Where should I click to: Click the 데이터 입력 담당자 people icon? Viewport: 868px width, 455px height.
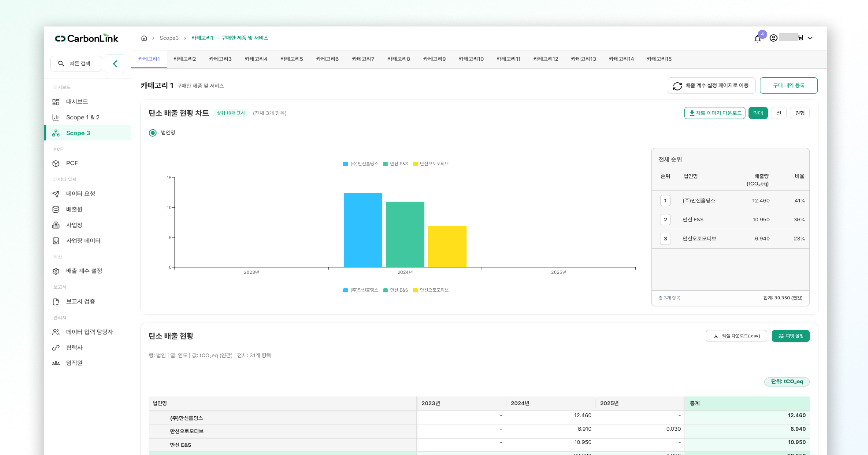point(56,332)
